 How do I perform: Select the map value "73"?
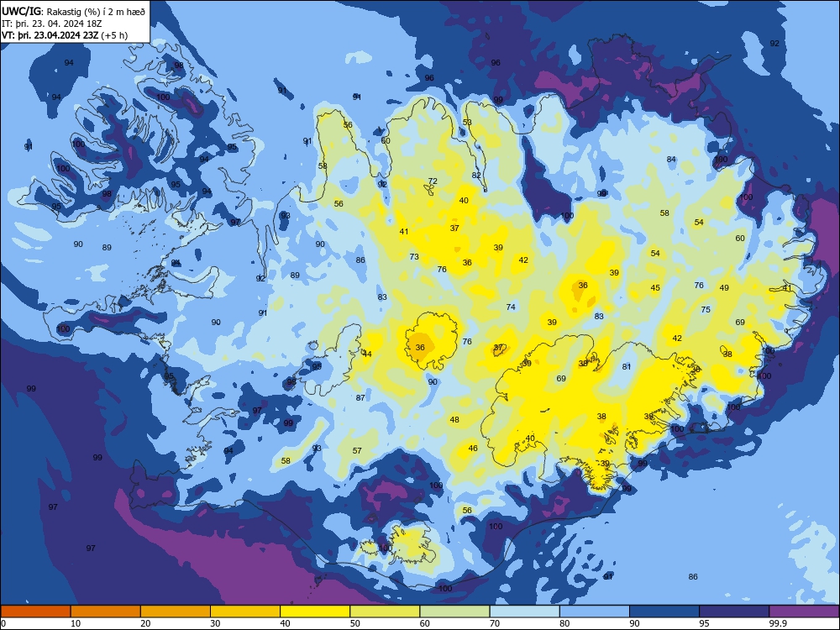coord(414,256)
